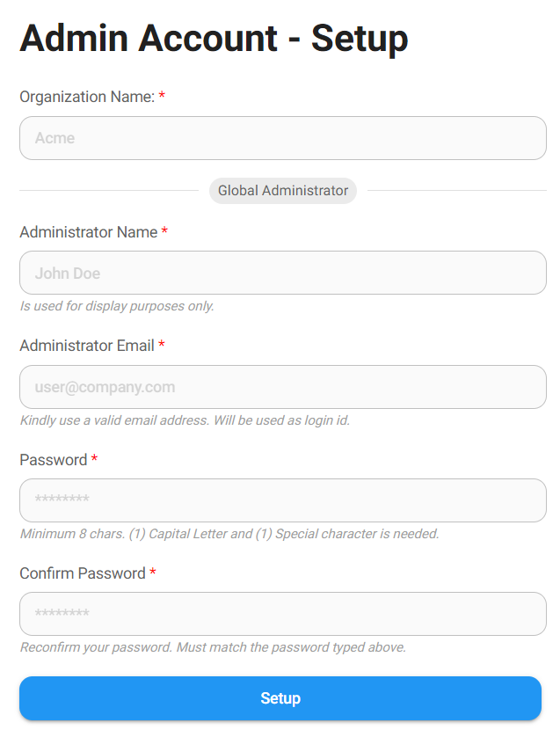Select the Administrator Email input field
Viewport: 560px width, 737px height.
pyautogui.click(x=282, y=387)
